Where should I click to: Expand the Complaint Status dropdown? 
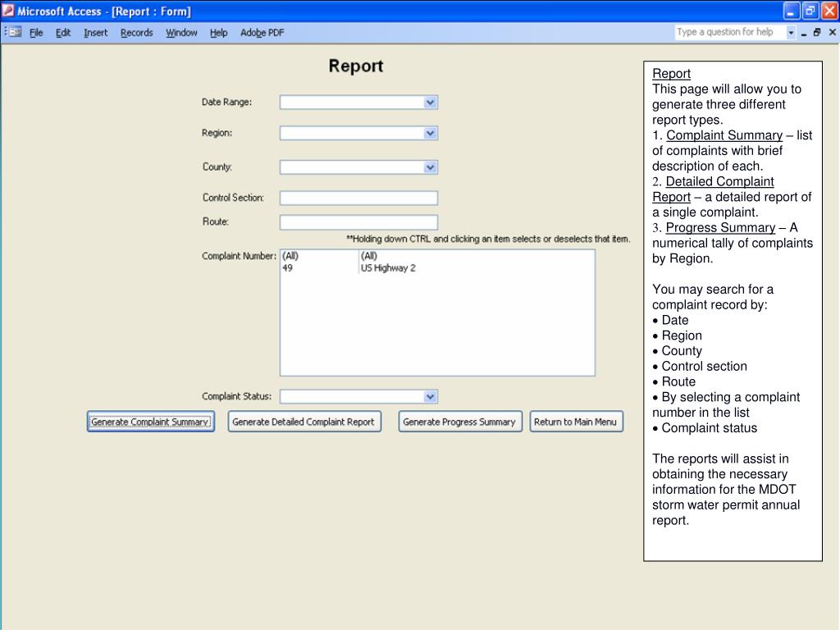click(x=430, y=397)
